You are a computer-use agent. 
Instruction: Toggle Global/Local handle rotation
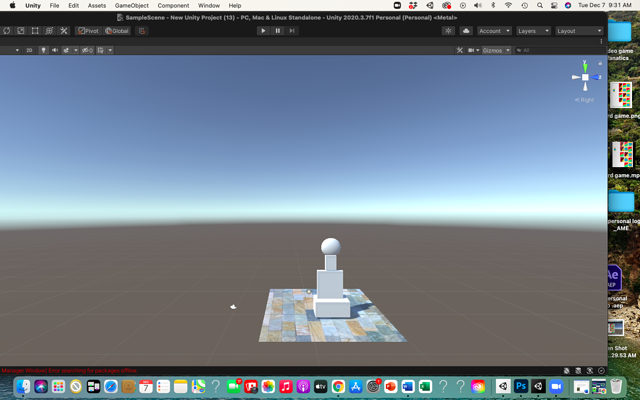click(117, 31)
